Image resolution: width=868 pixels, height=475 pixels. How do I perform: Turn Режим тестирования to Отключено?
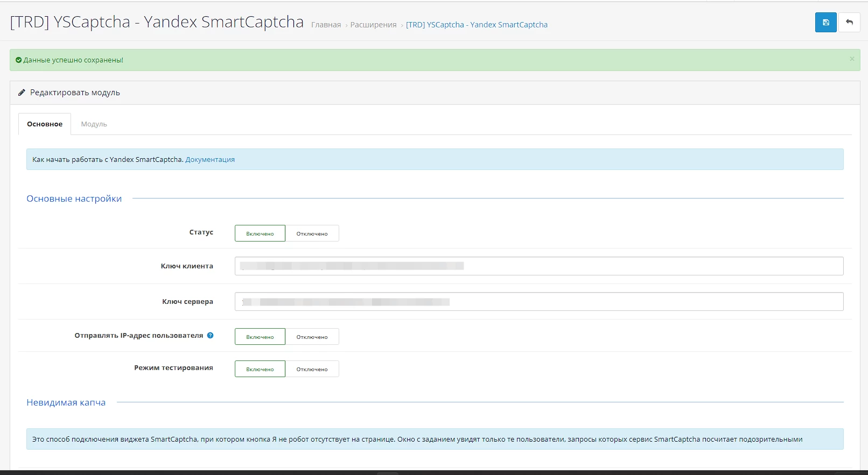(312, 369)
